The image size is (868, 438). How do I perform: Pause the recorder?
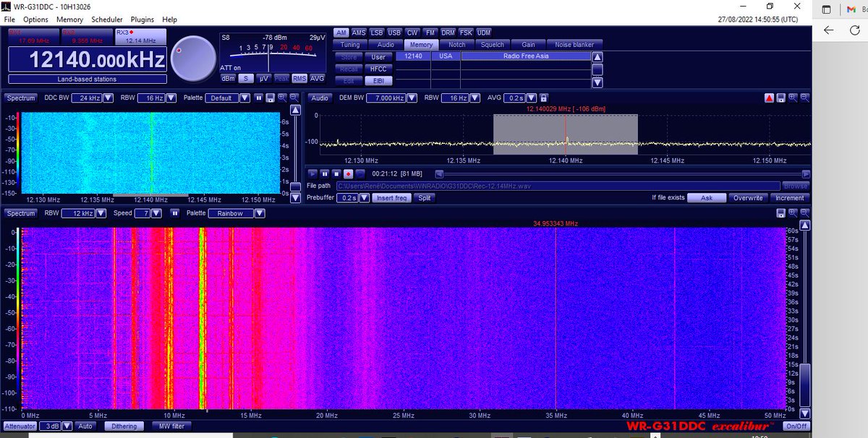coord(325,173)
